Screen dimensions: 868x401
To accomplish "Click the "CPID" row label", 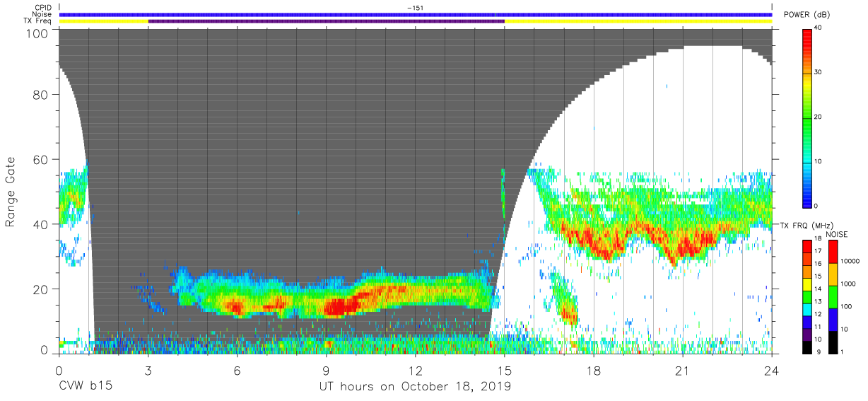I will tap(43, 8).
